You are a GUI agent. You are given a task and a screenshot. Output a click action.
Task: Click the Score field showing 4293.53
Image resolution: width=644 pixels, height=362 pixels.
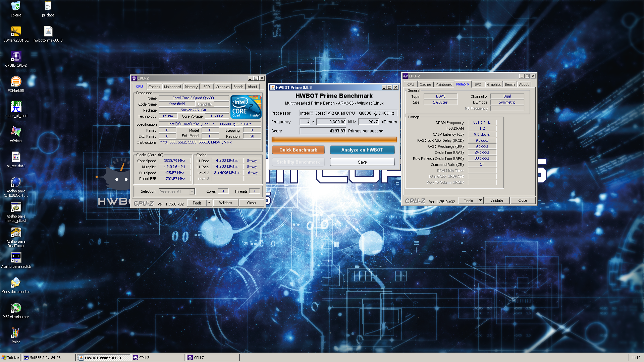coord(323,131)
